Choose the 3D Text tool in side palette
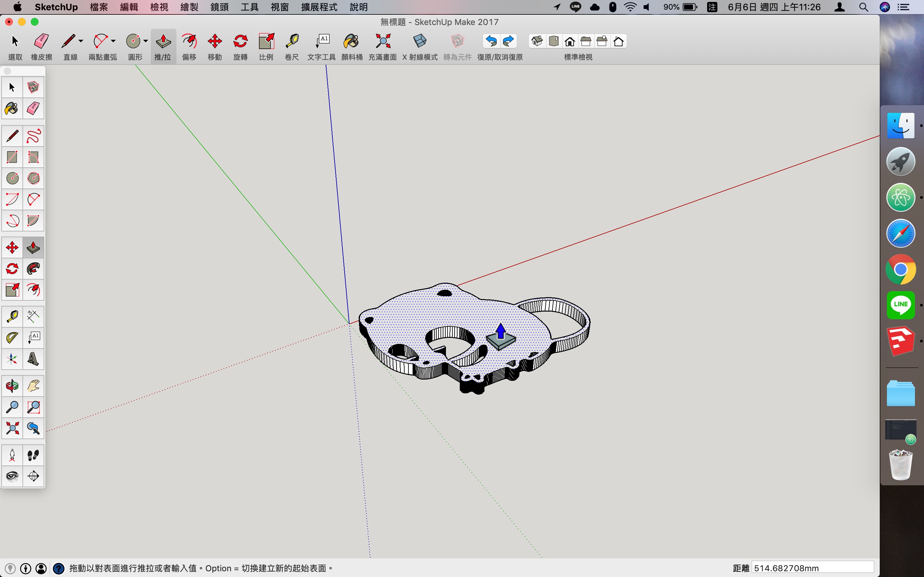Screen dimensions: 924x577 pyautogui.click(x=33, y=359)
